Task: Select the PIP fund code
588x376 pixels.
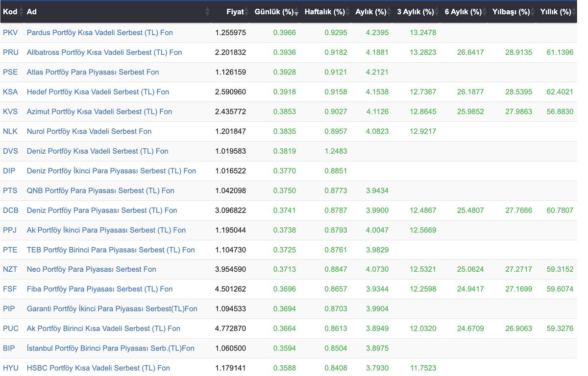Action: [9, 309]
